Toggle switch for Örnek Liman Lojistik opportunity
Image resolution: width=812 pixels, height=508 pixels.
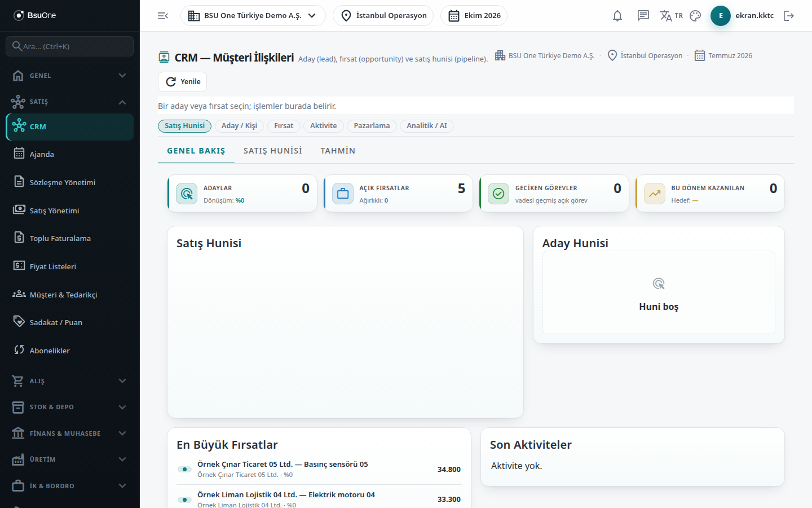tap(184, 500)
